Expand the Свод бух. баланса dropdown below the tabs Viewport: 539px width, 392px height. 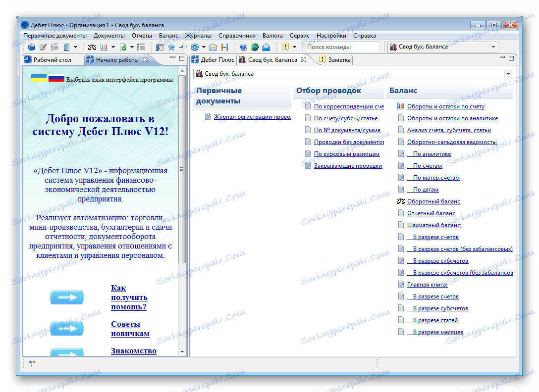coord(508,74)
